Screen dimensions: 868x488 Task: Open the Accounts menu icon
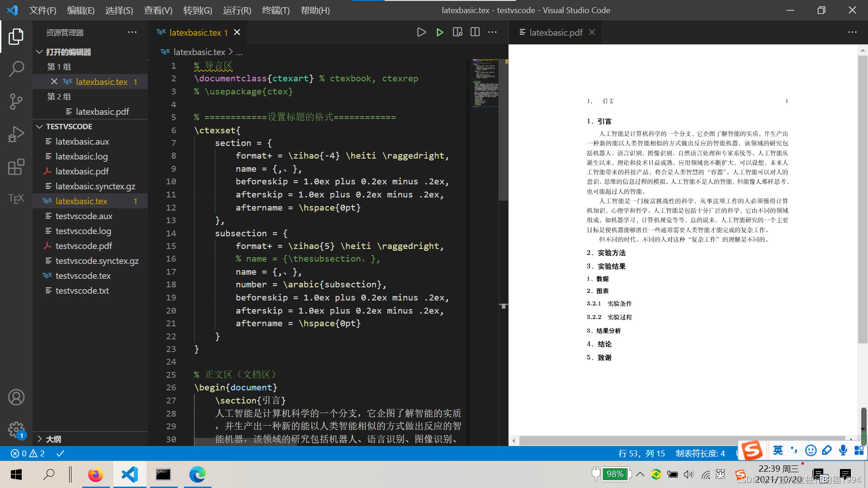(x=16, y=397)
